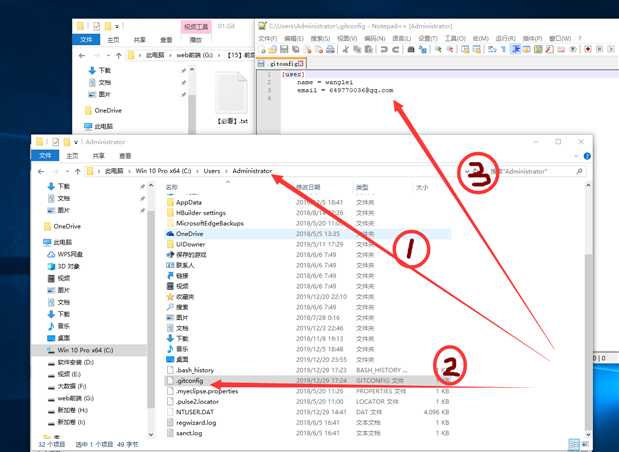
Task: Select web前端 (G:) drive in Administrator sidebar
Action: pyautogui.click(x=75, y=398)
